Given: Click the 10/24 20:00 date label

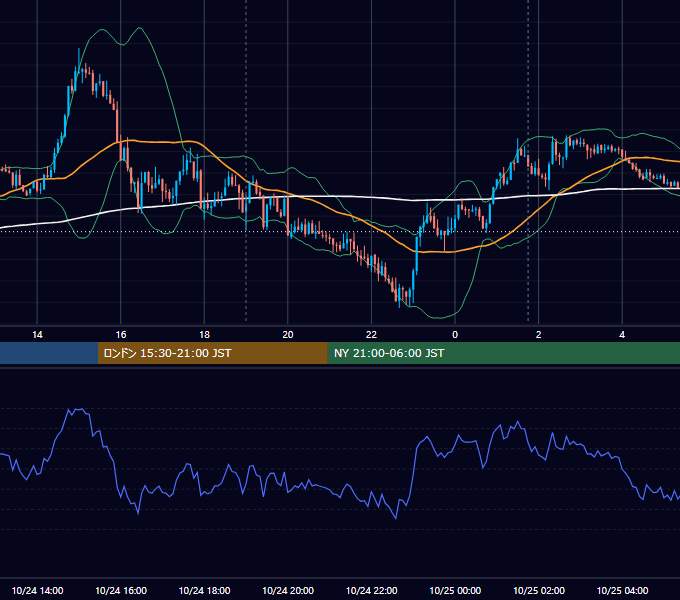Looking at the screenshot, I should coord(288,590).
